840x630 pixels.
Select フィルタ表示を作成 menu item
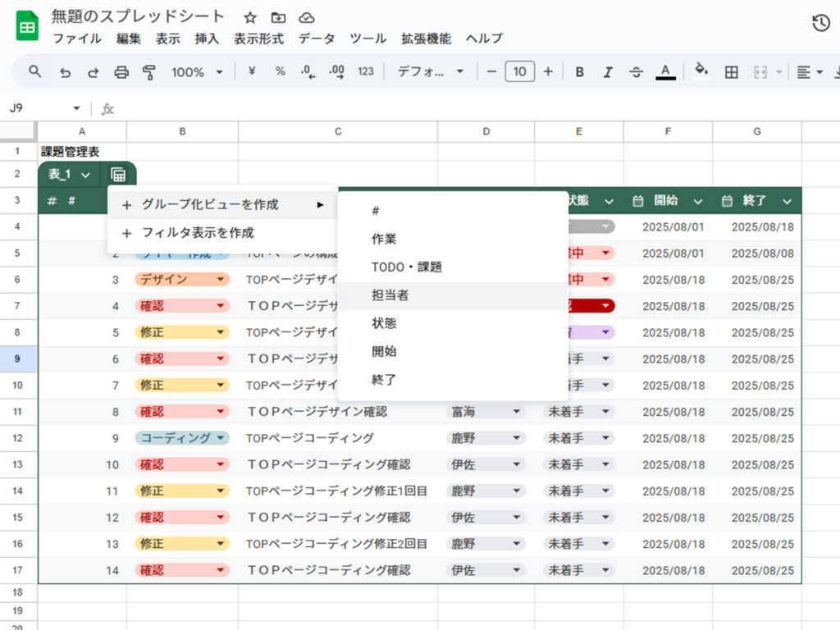222,233
